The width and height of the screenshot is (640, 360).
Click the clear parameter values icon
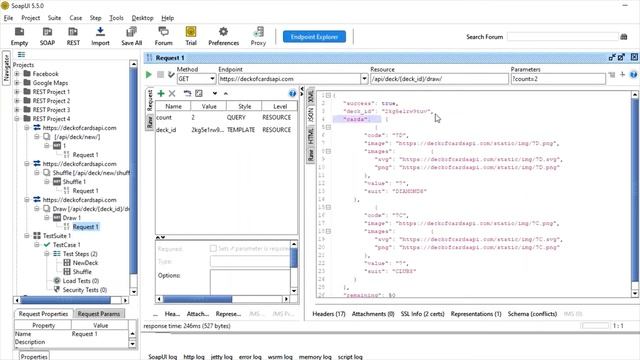[x=199, y=93]
